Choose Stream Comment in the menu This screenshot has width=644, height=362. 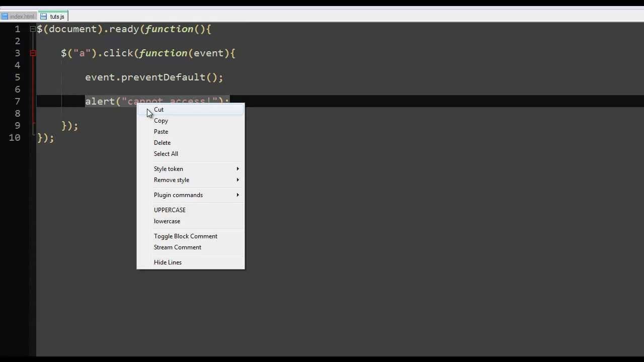(191, 247)
